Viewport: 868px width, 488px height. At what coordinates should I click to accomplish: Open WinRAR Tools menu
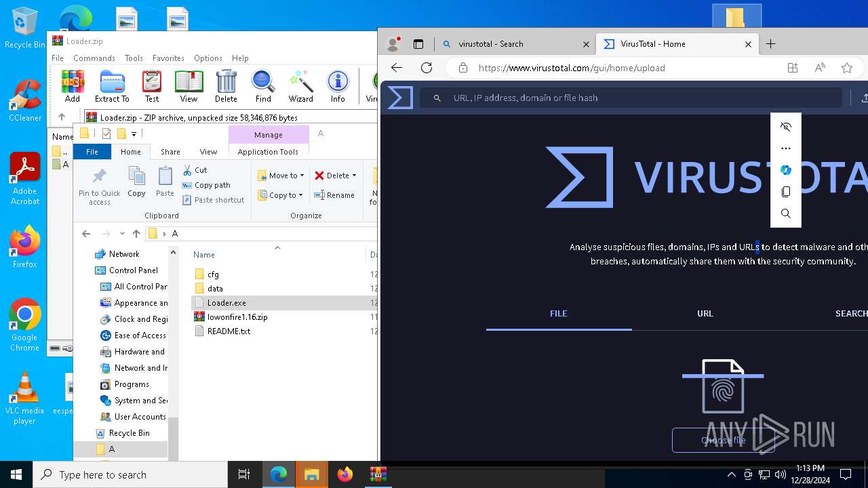pos(134,58)
